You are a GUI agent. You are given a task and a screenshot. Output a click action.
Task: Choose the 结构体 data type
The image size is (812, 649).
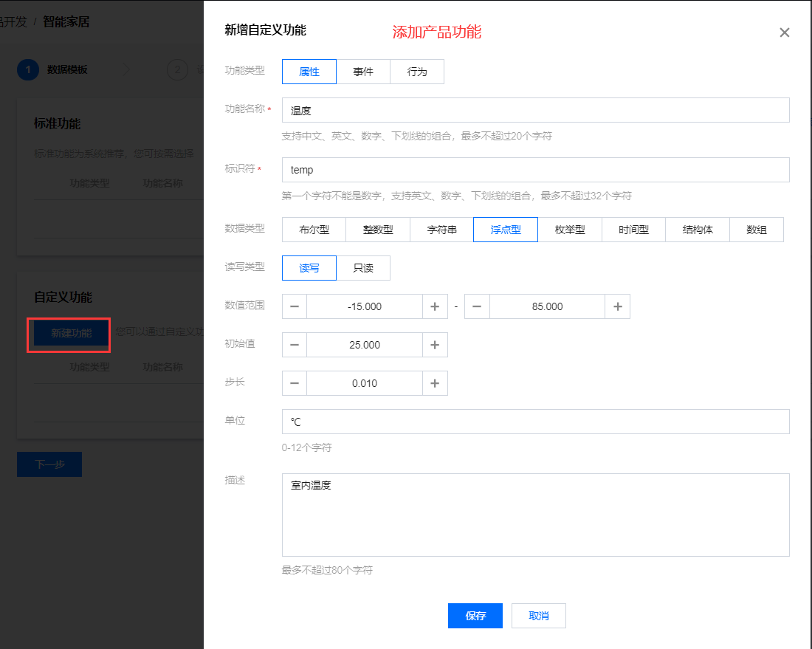[697, 230]
